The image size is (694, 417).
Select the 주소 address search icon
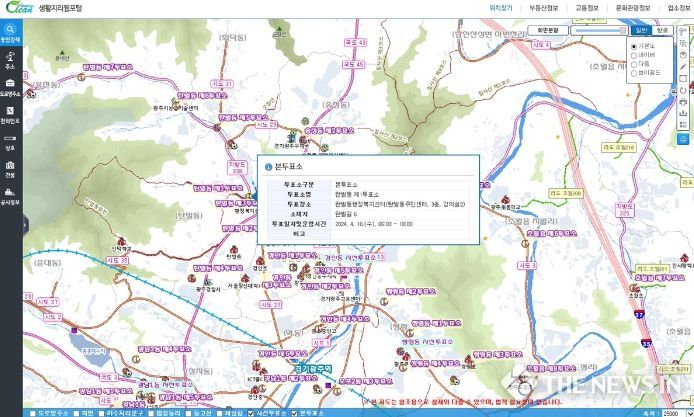coord(11,60)
